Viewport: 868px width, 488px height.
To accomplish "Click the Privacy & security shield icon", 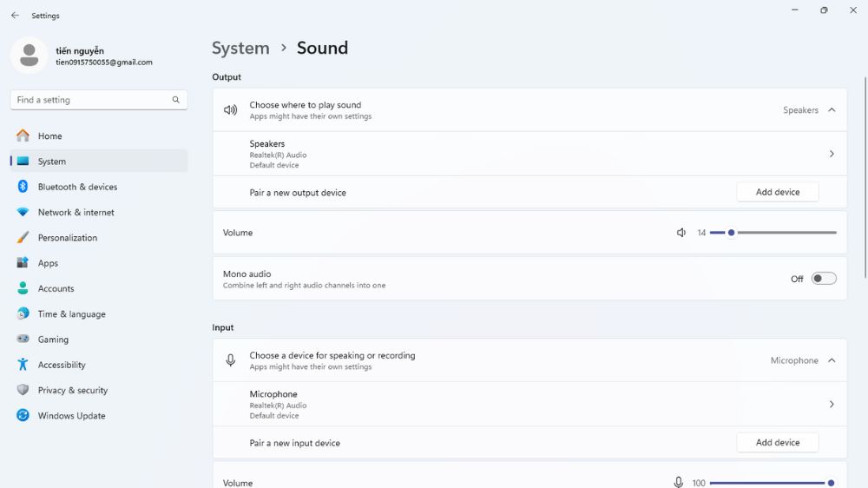I will click(23, 390).
